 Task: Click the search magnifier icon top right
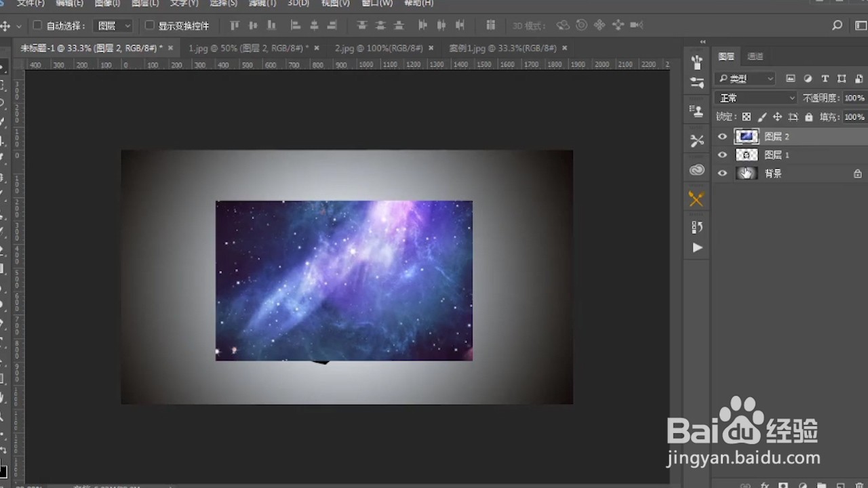point(837,25)
